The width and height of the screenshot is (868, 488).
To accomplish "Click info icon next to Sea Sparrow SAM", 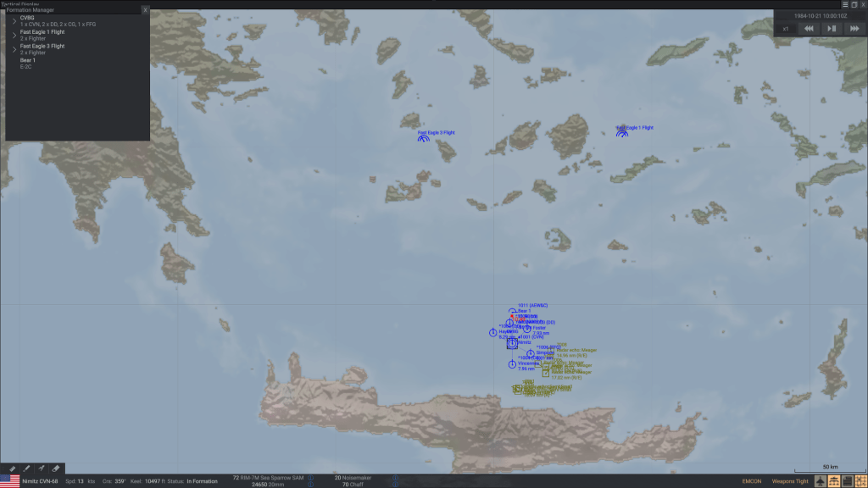I will [310, 478].
